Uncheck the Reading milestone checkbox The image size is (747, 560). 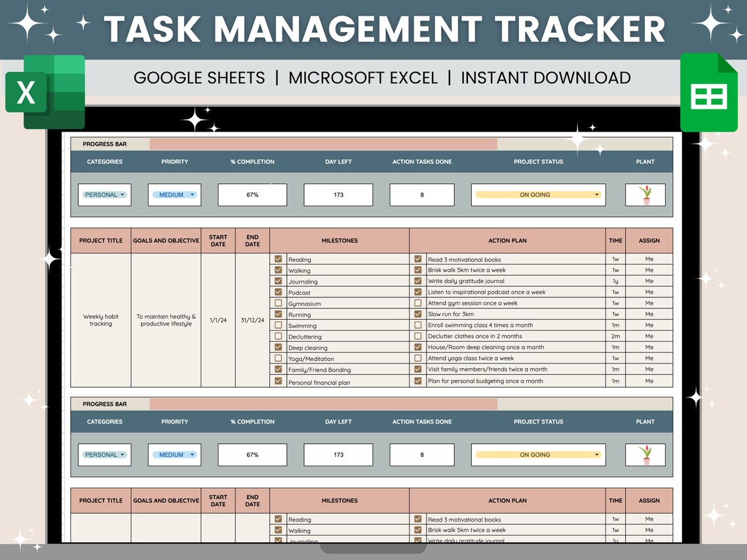tap(278, 259)
